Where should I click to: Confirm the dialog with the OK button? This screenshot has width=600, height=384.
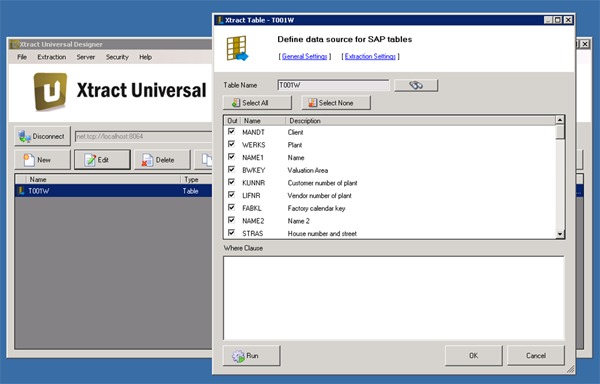pos(473,356)
